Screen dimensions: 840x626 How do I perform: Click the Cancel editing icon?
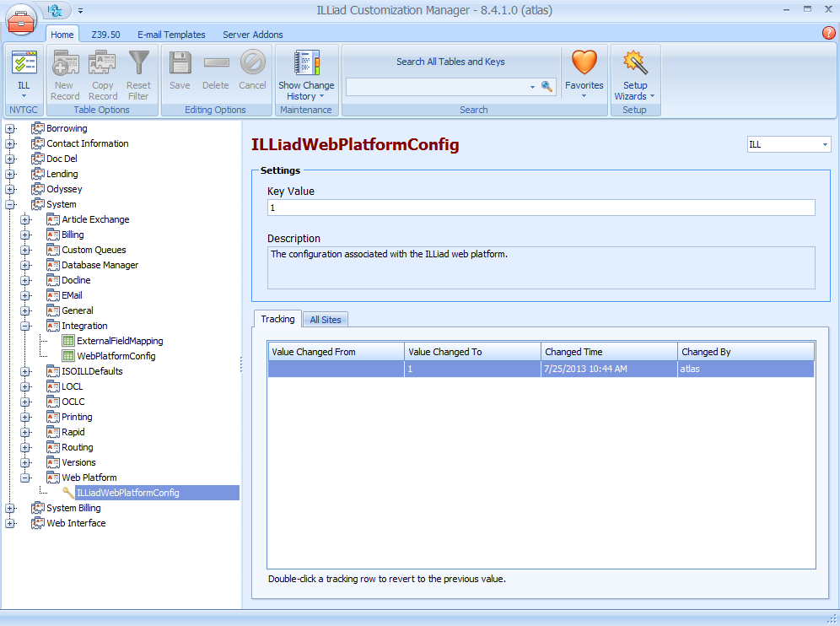(x=252, y=67)
